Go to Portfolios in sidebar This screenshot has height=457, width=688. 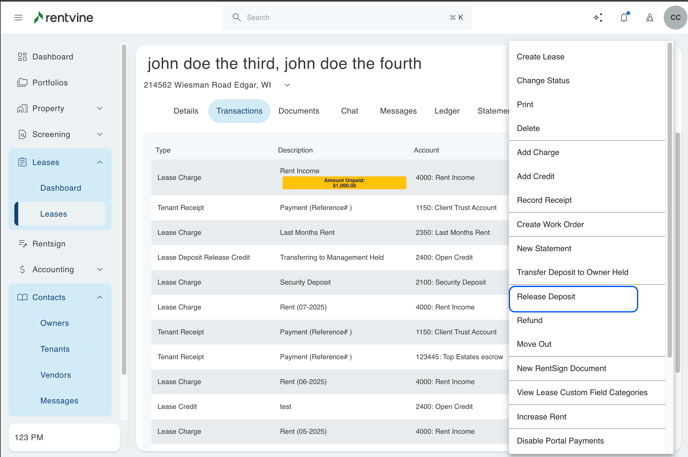tap(50, 83)
